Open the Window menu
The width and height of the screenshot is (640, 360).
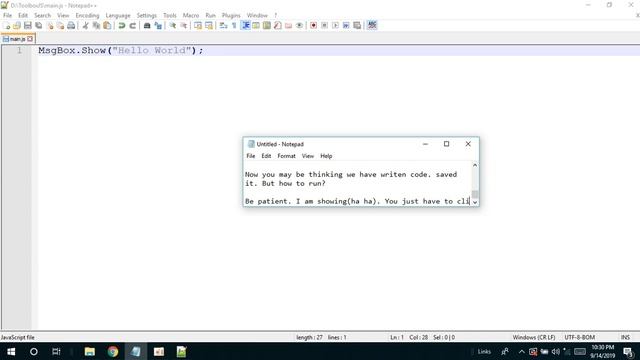click(x=257, y=16)
